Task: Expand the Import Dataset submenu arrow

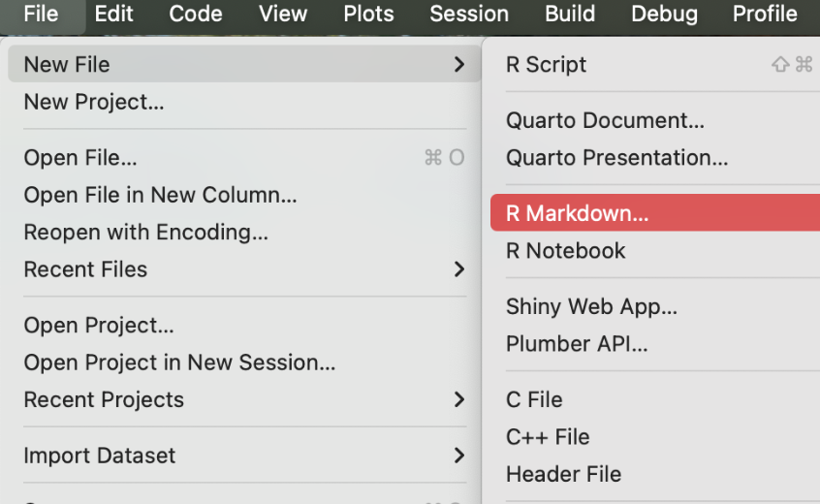Action: (458, 456)
